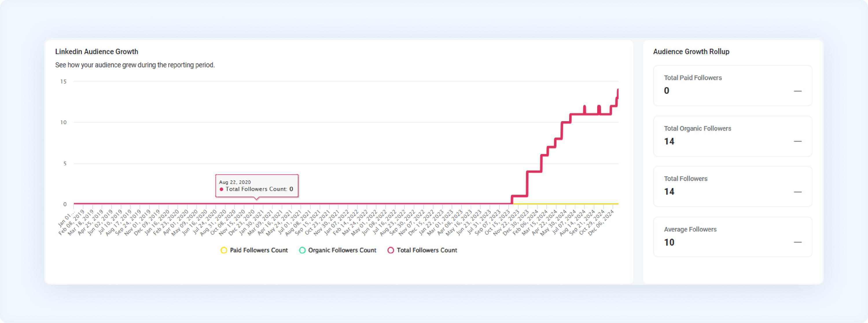The height and width of the screenshot is (323, 868).
Task: Click the 'Jul 01, 2021' x-axis label
Action: tap(289, 222)
